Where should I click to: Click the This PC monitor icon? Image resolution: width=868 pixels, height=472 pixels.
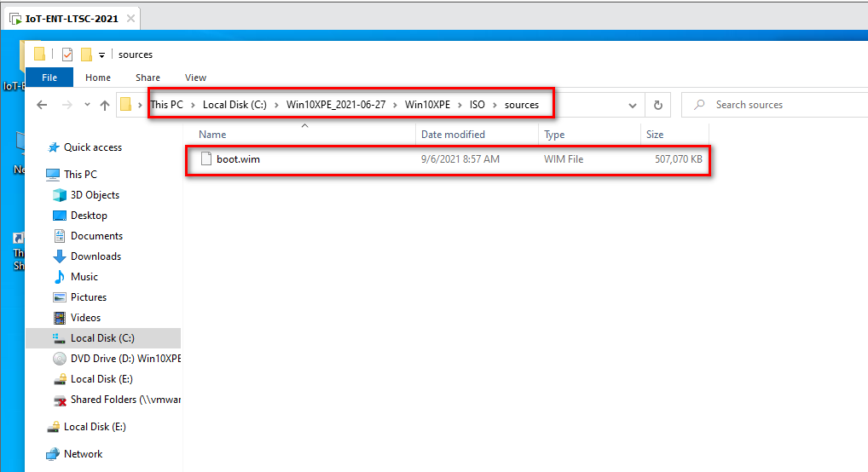[53, 175]
